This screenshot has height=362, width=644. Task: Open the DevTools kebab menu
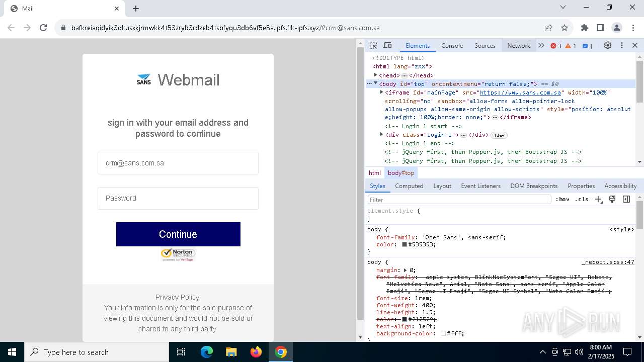pos(622,45)
